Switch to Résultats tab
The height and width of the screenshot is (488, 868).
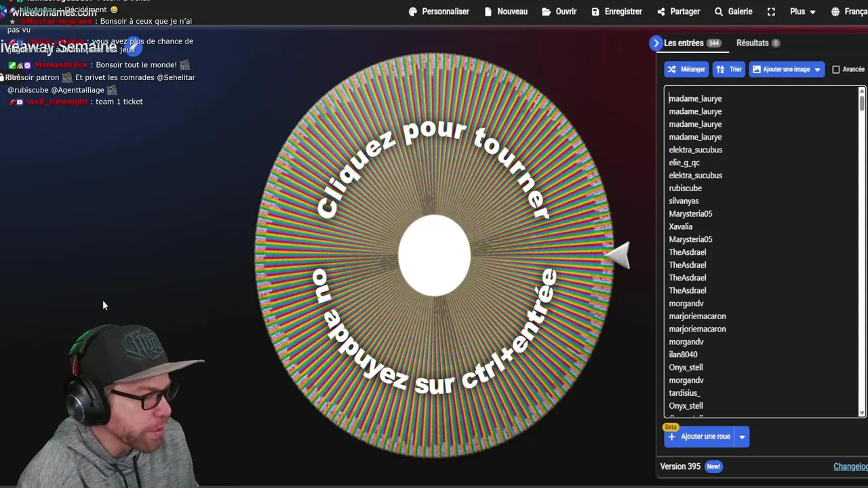[x=757, y=43]
